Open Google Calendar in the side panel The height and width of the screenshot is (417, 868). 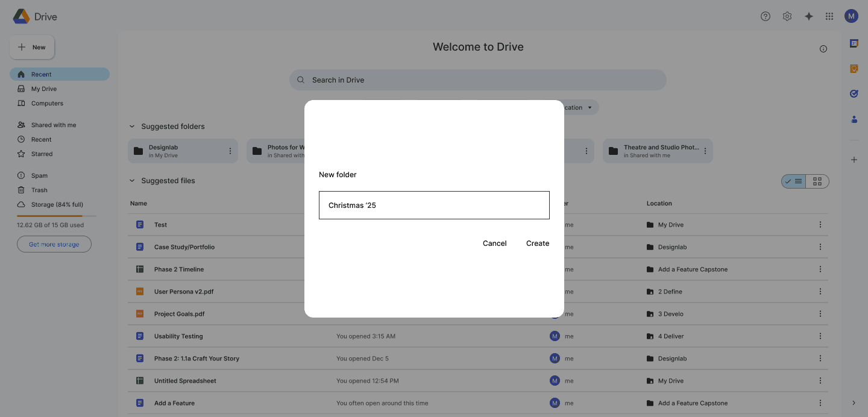pyautogui.click(x=854, y=43)
